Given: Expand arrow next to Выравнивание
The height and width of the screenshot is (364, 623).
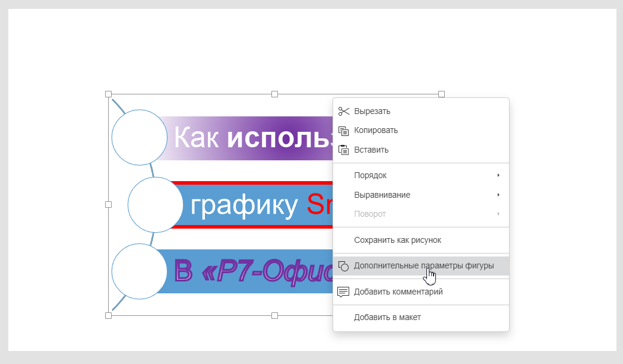Looking at the screenshot, I should click(498, 195).
